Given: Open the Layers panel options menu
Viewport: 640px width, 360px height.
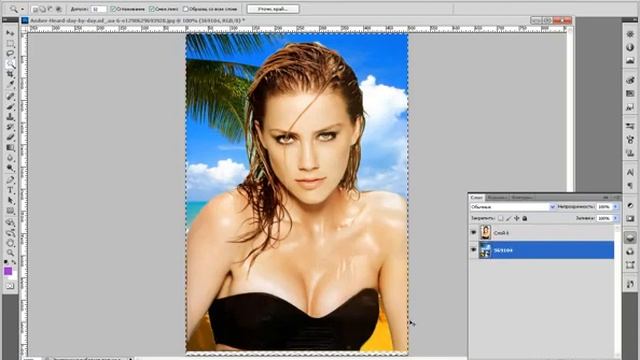Looking at the screenshot, I should click(616, 198).
